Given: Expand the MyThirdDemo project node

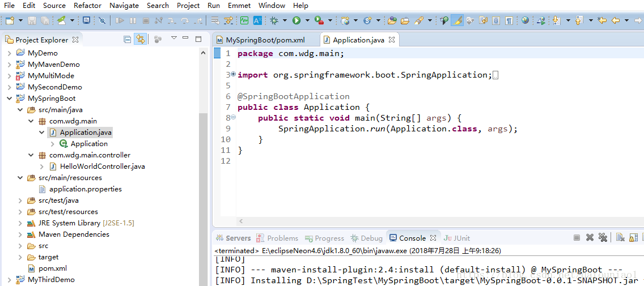Looking at the screenshot, I should pos(9,280).
